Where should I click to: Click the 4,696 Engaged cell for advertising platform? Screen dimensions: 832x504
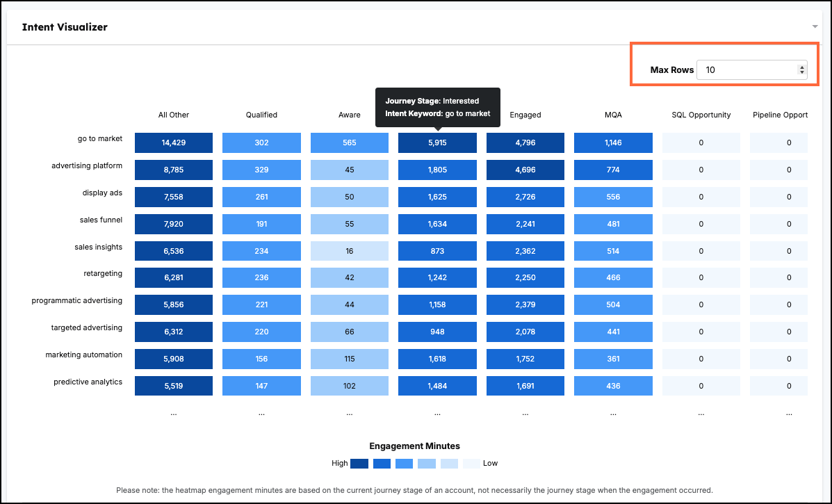click(525, 170)
